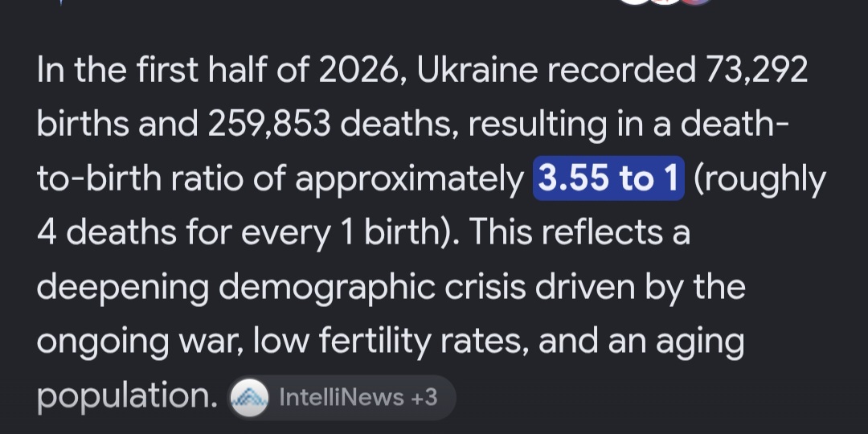The width and height of the screenshot is (868, 434).
Task: Click the purple-red source avatar at top
Action: [x=696, y=2]
